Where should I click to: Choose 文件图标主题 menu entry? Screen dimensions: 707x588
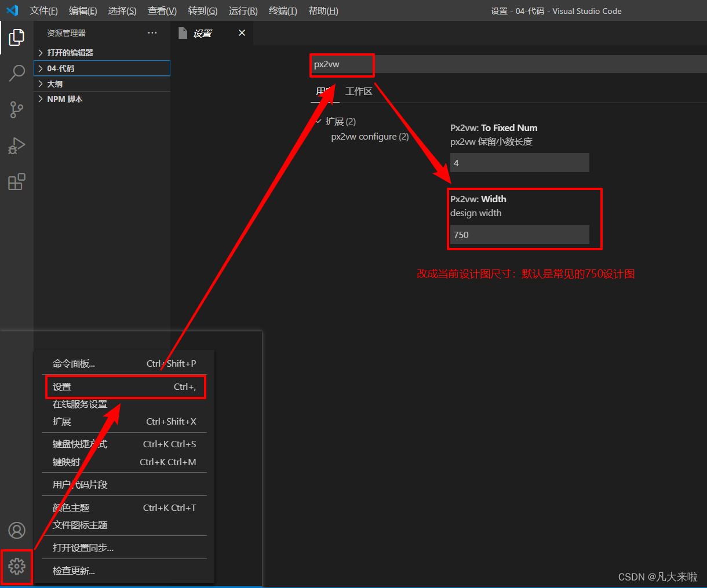coord(125,525)
